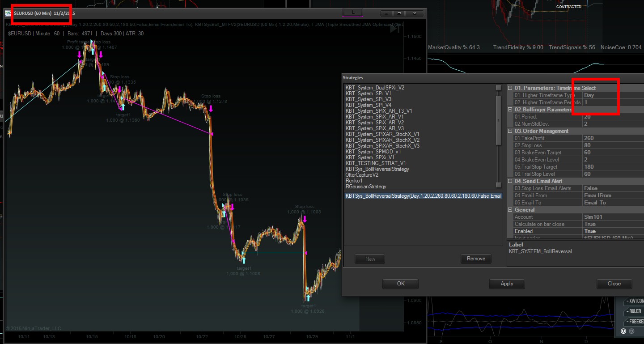Edit the 04.BrakeEven Level value 2
The image size is (644, 344).
tap(613, 160)
